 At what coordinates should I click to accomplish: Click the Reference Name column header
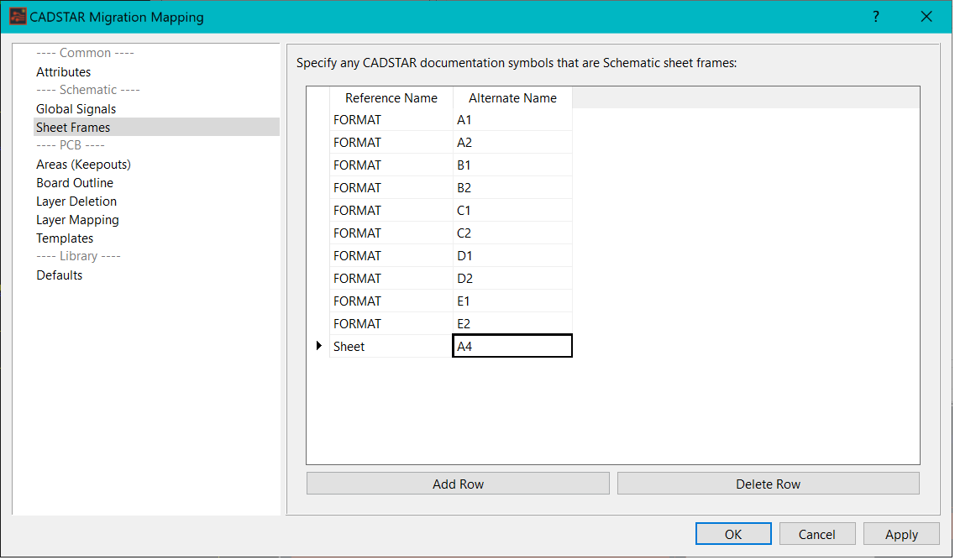click(391, 98)
